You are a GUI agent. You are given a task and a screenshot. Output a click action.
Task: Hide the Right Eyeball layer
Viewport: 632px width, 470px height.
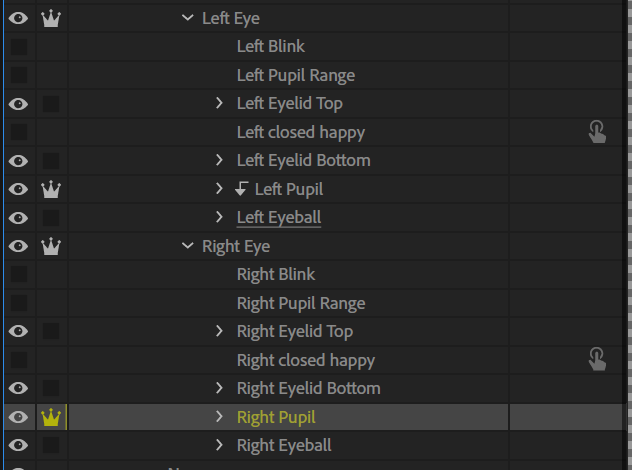(19, 445)
